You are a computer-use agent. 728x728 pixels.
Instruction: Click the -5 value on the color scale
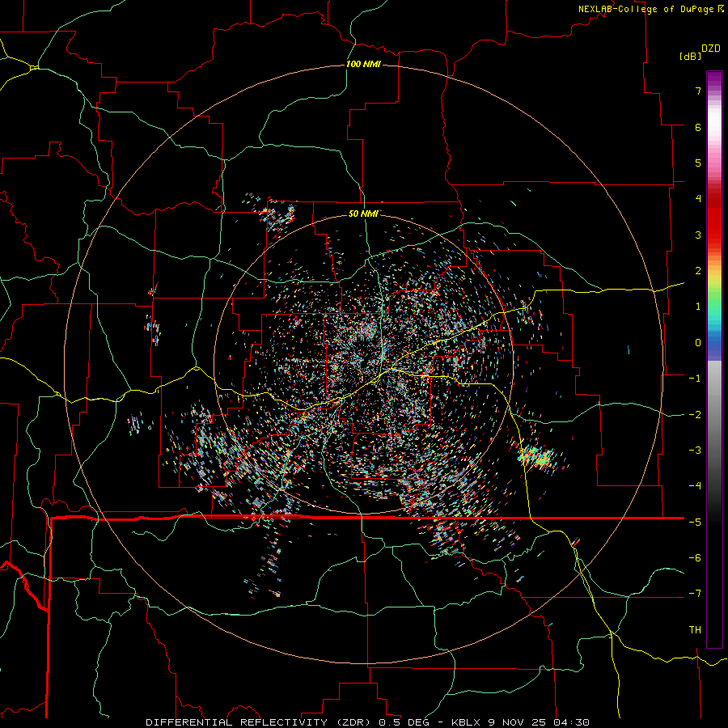695,523
